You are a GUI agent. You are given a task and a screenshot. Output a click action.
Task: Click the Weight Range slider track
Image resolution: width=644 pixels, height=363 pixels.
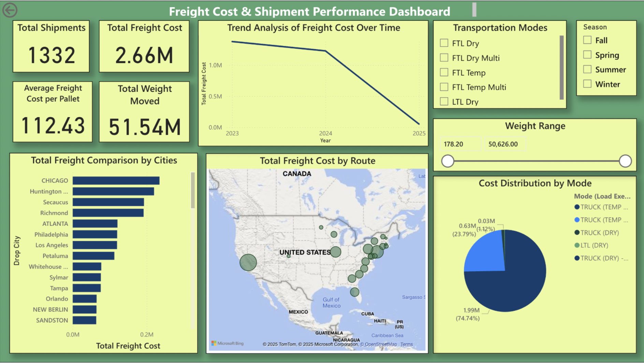536,161
